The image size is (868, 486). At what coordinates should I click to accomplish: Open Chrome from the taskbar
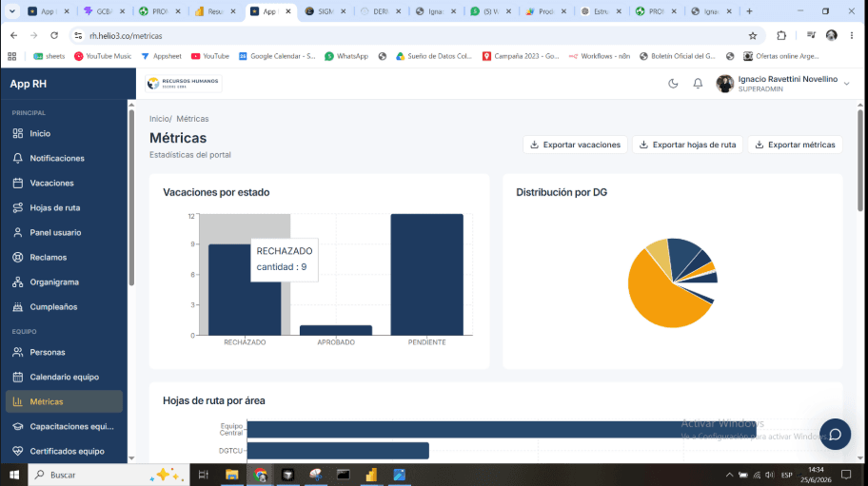[x=260, y=475]
